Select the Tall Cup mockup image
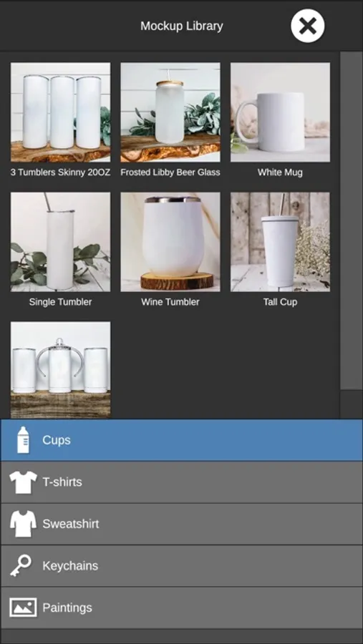This screenshot has height=644, width=363. pos(280,242)
